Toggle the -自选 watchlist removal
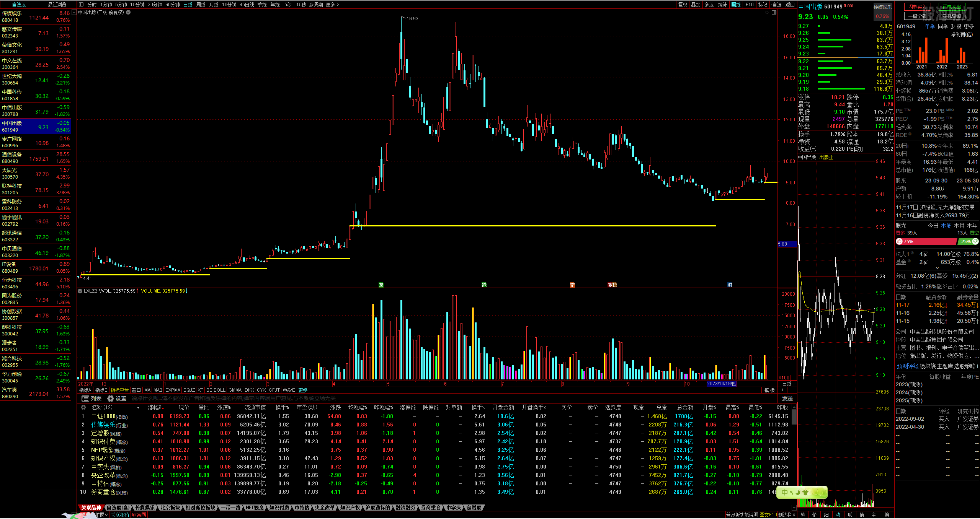The height and width of the screenshot is (519, 980). [x=776, y=5]
